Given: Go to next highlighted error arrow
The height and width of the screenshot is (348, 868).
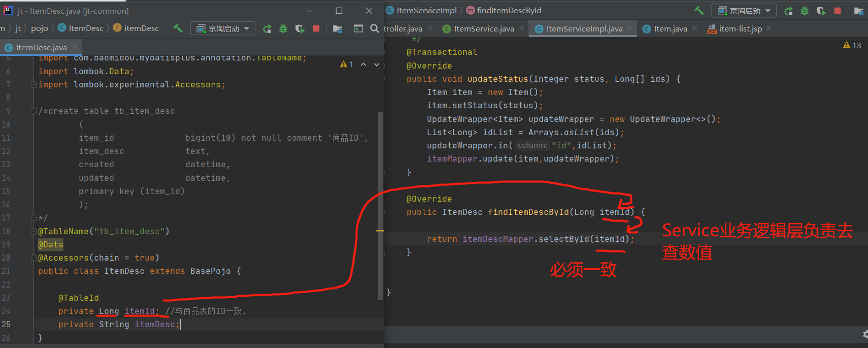Looking at the screenshot, I should [377, 65].
